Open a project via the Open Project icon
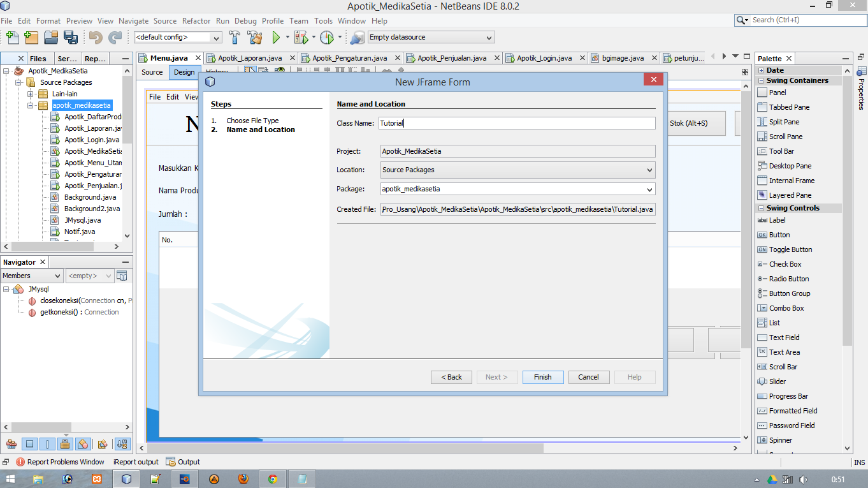Screen dimensions: 868x488 tap(52, 37)
